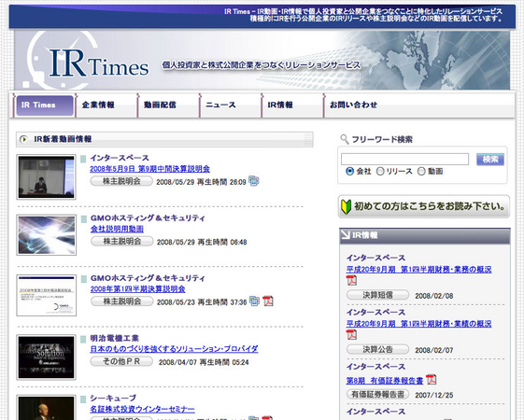Viewport: 524px width, 420px height.
Task: Click first GMOホスティング＆セキュリティ company heading
Action: point(148,218)
